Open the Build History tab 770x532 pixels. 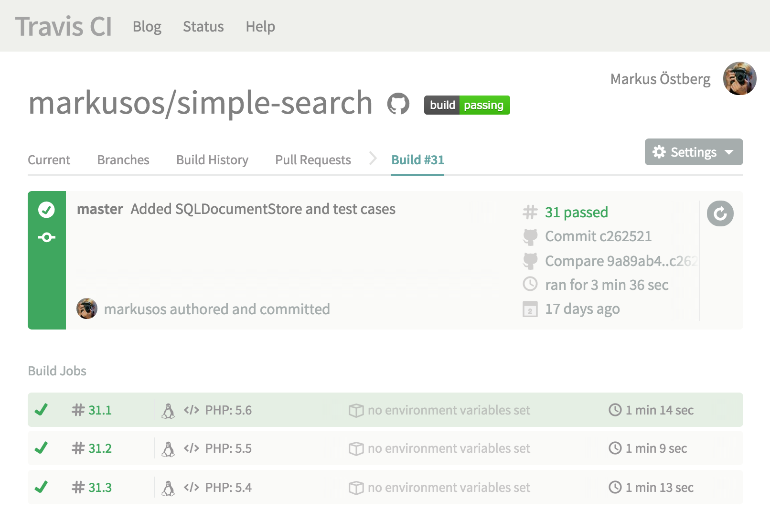pyautogui.click(x=212, y=160)
